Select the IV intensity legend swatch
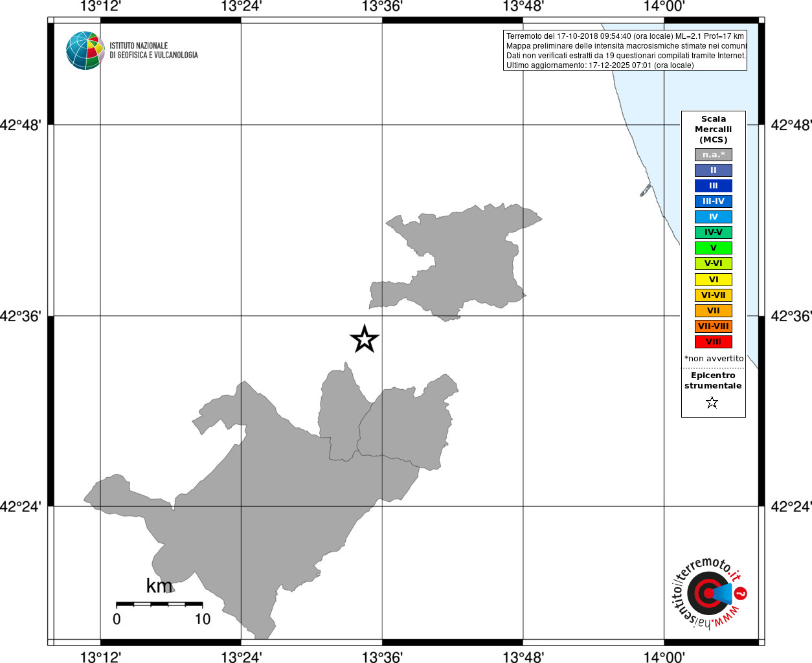Viewport: 812px width, 663px height. click(714, 217)
